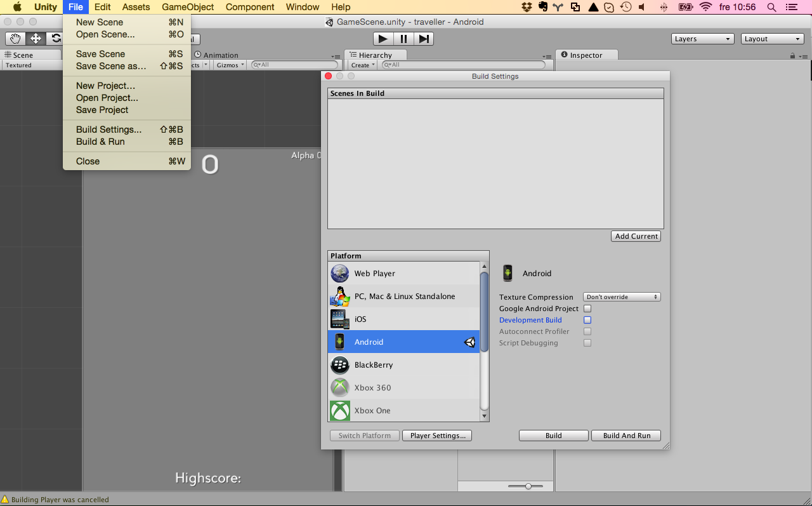812x506 pixels.
Task: Choose Open Scene... menu item
Action: click(127, 34)
